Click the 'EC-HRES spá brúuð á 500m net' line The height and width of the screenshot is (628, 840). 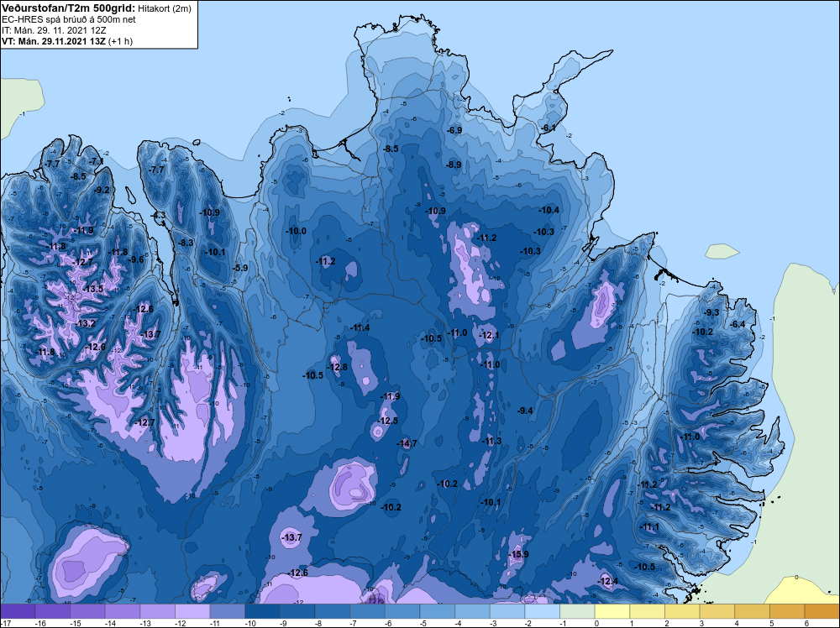coord(68,20)
